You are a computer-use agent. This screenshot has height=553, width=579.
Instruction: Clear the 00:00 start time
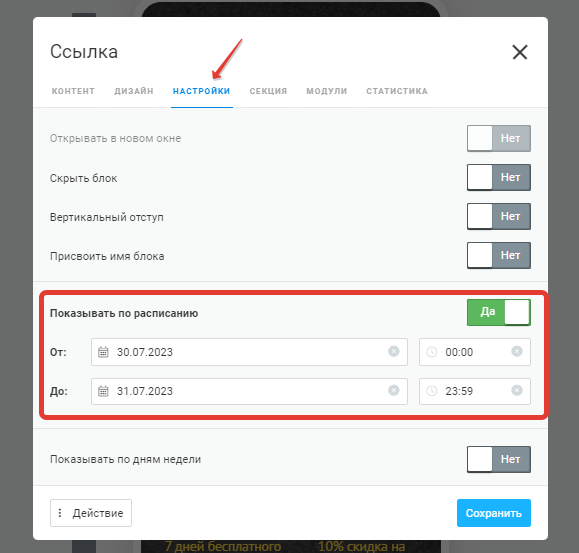tap(517, 351)
